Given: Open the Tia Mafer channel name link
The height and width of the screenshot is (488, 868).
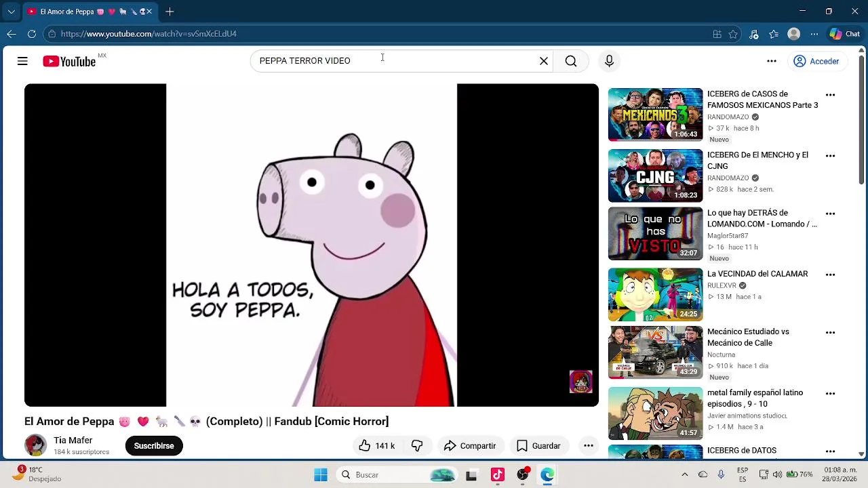Looking at the screenshot, I should point(73,441).
